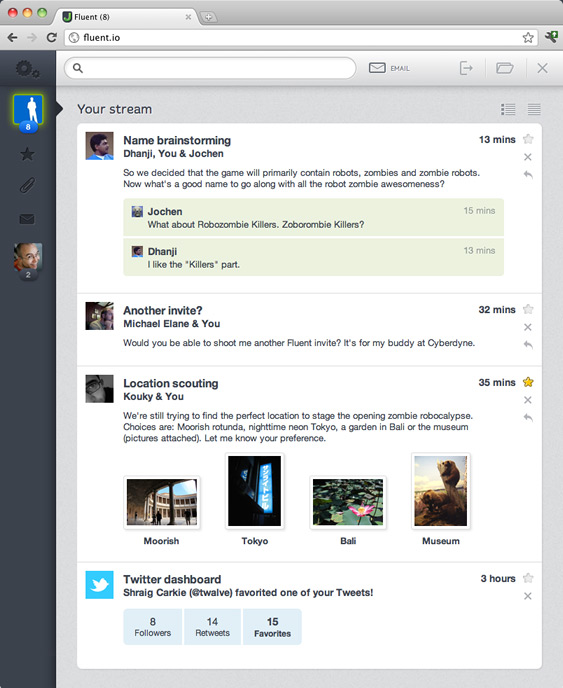Dismiss the Location scouting conversation
This screenshot has height=688, width=563.
tap(528, 400)
